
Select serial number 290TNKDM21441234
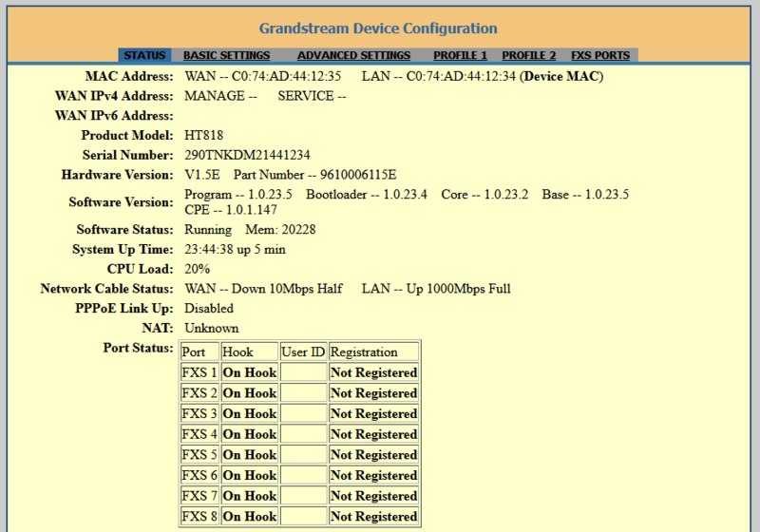247,155
